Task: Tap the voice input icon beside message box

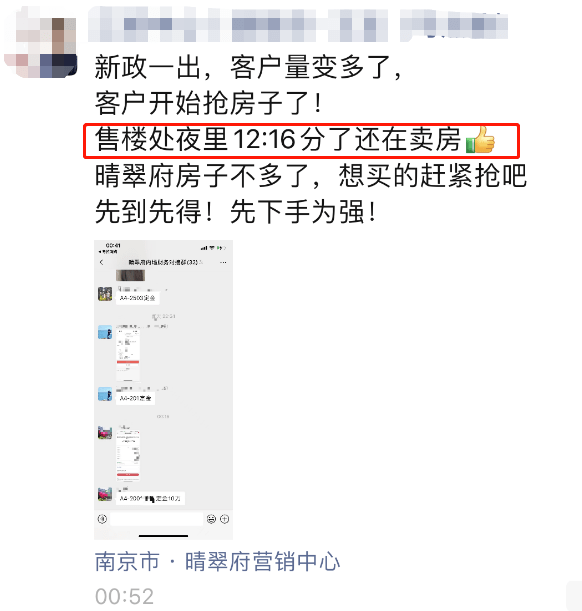Action: click(x=102, y=519)
